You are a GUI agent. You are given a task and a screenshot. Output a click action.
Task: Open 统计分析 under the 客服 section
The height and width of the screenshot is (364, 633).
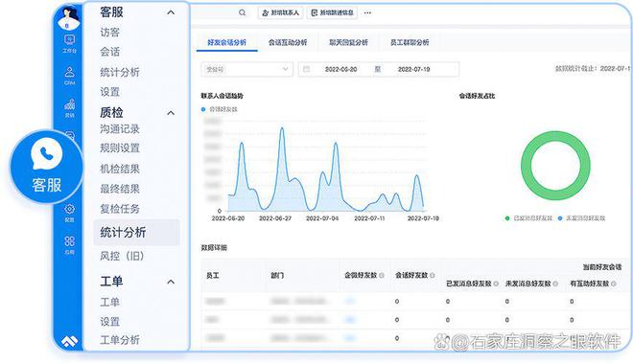click(x=120, y=72)
